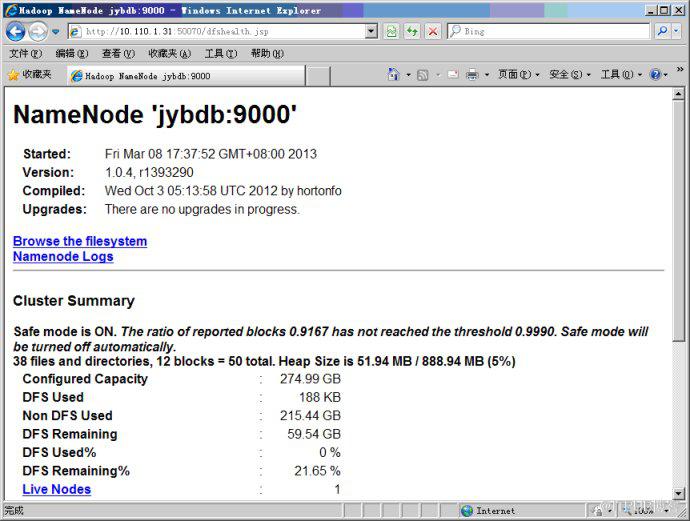Open the recent pages dropdown beside Forward
Viewport: 690px width, 521px height.
(55, 32)
